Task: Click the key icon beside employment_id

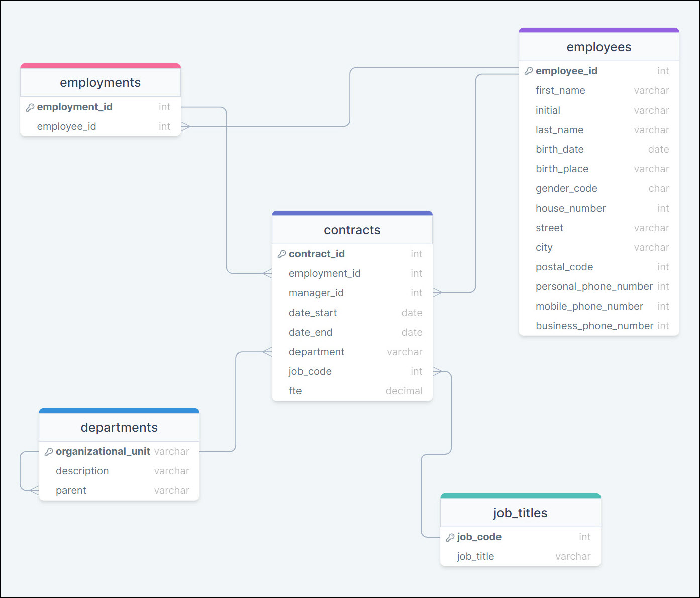Action: point(30,107)
